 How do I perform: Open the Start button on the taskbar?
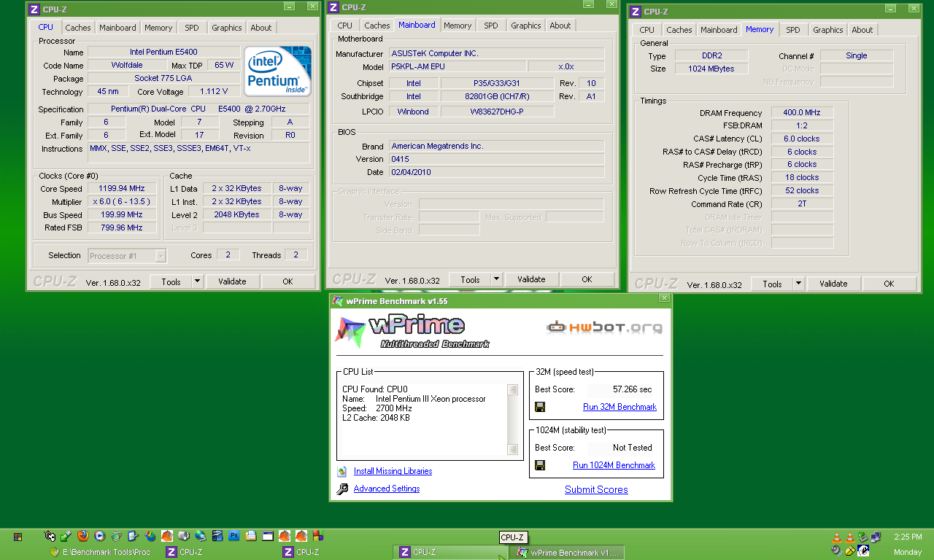point(18,537)
